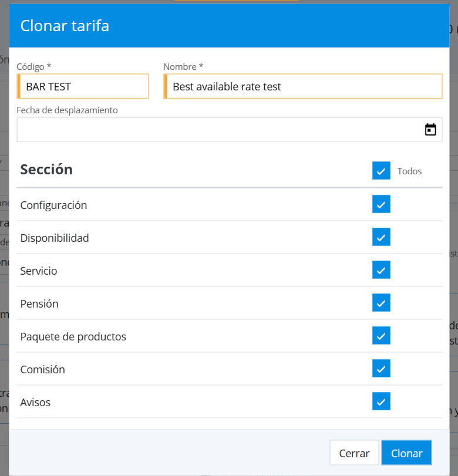The image size is (458, 476).
Task: Click the Sección column header
Action: tap(46, 170)
